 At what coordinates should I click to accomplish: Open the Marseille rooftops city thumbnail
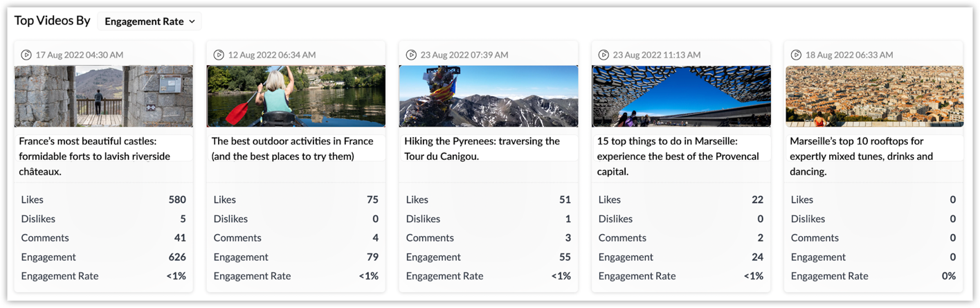tap(874, 96)
